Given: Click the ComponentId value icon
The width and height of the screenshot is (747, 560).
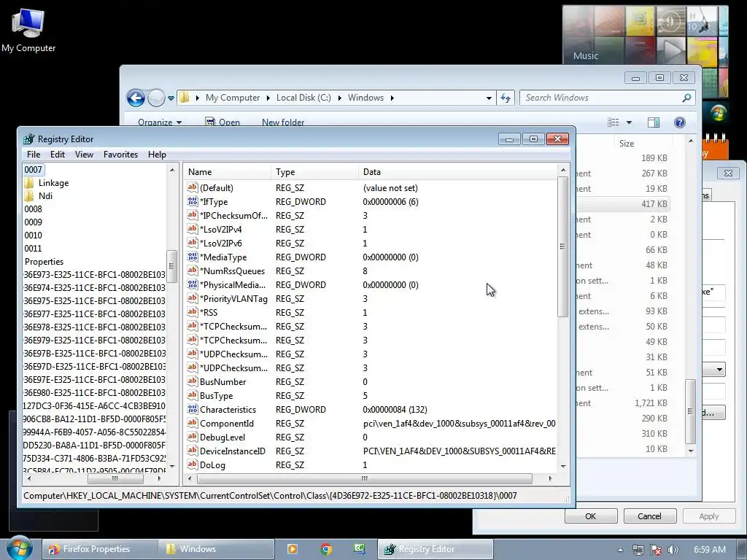Looking at the screenshot, I should pos(193,423).
